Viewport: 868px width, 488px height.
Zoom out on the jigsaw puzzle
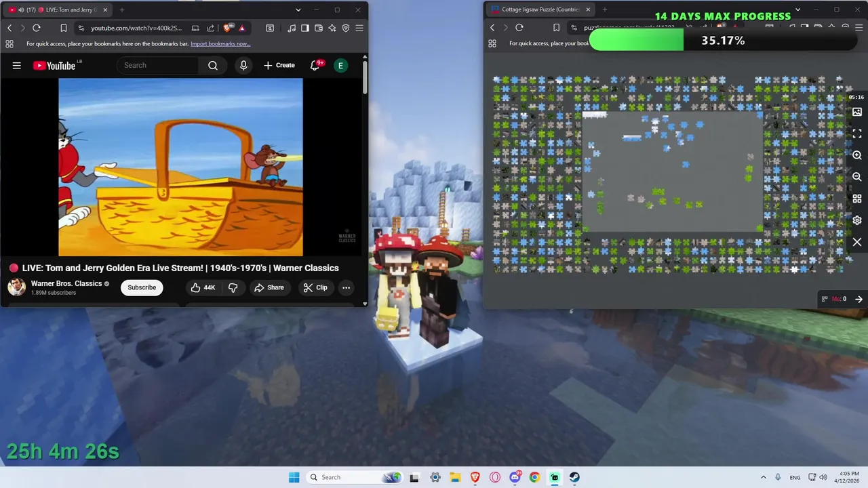[x=857, y=177]
